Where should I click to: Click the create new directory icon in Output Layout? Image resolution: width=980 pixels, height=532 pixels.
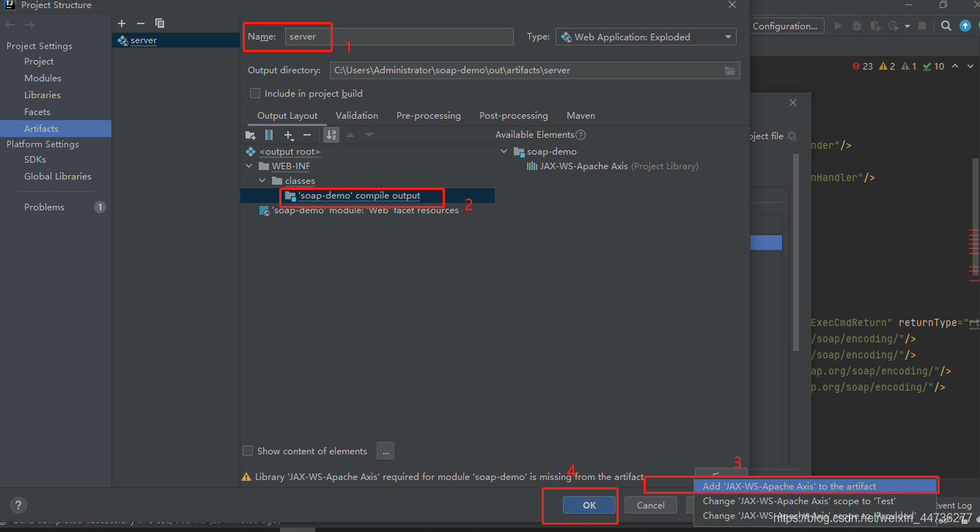[x=251, y=135]
